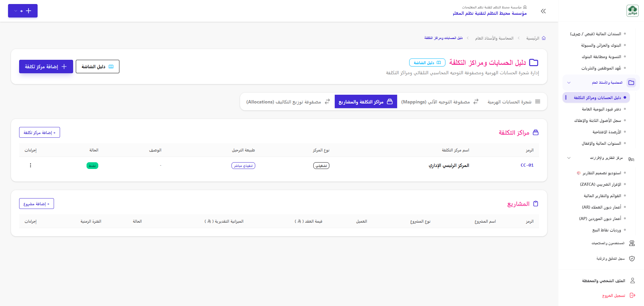Collapse مركز التقارير والإقرارات sidebar section
The image size is (644, 306).
(569, 158)
